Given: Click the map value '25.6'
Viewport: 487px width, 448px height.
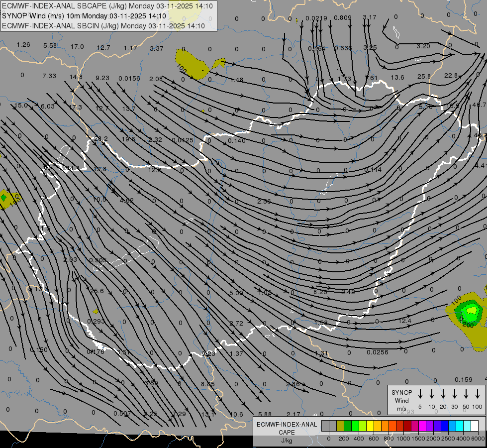Looking at the screenshot, I should pyautogui.click(x=97, y=291).
